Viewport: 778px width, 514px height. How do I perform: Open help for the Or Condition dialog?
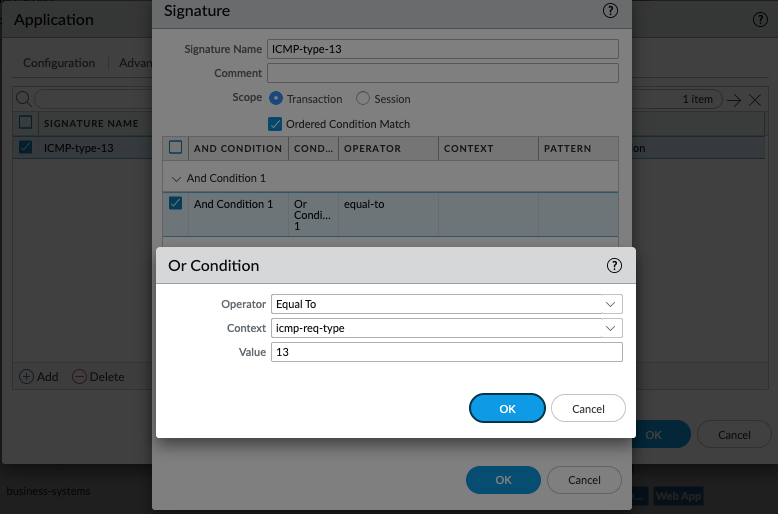(x=614, y=266)
